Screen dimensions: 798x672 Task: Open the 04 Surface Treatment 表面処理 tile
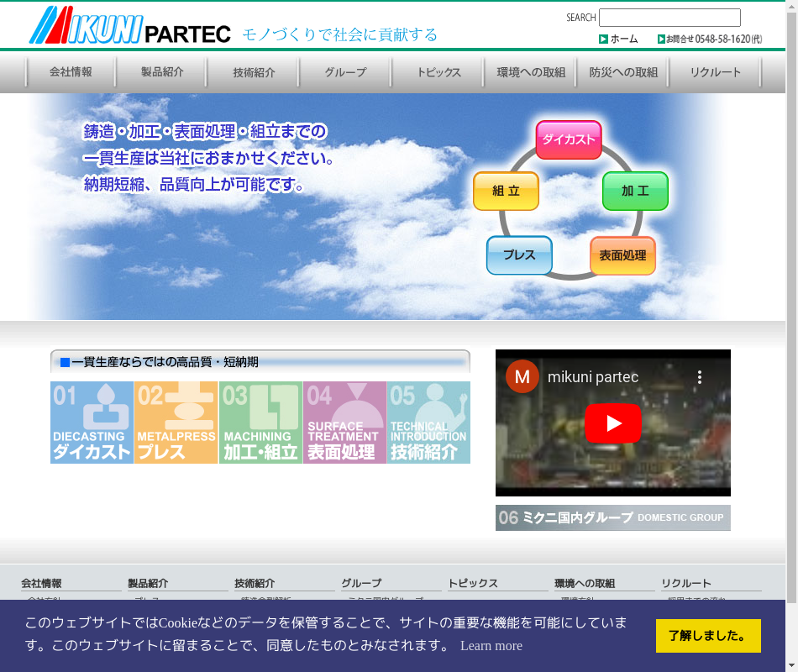click(344, 423)
